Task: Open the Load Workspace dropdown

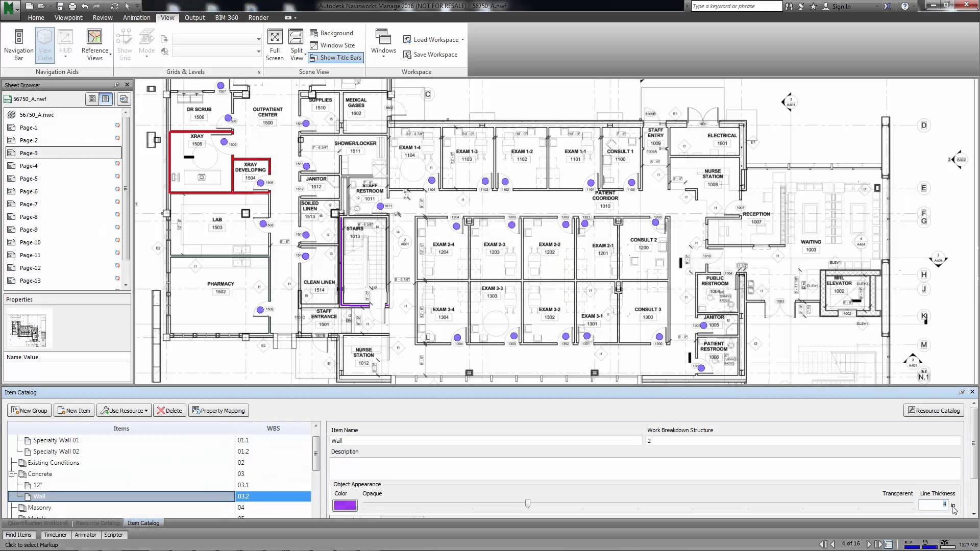Action: point(462,39)
